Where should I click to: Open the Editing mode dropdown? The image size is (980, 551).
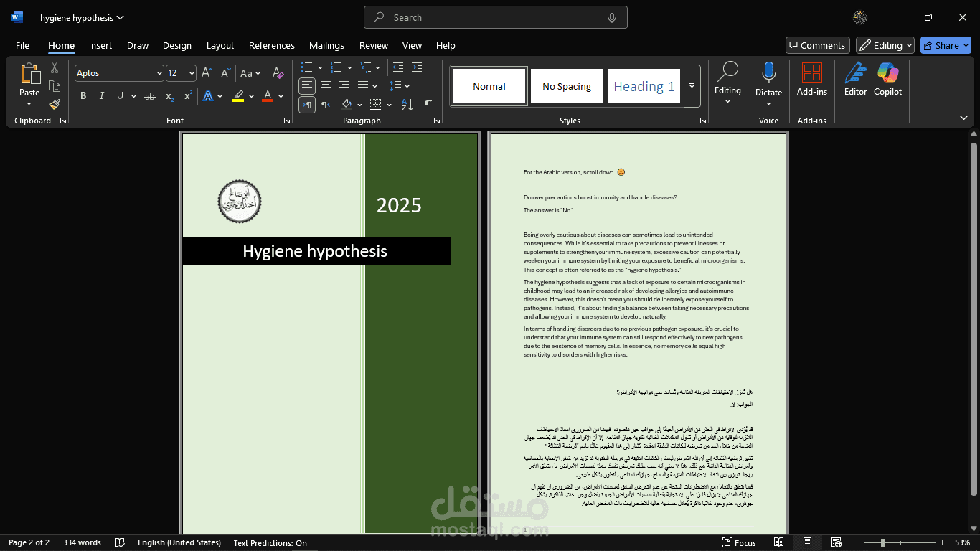pyautogui.click(x=885, y=45)
